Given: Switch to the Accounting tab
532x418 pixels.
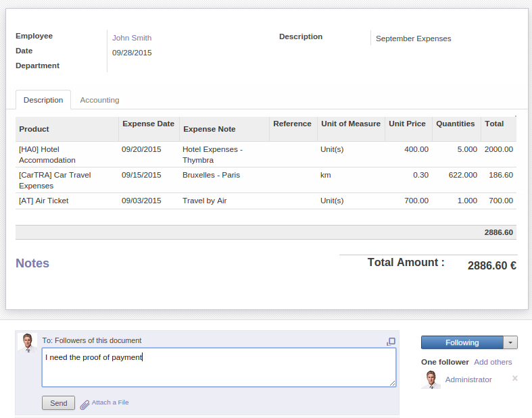Looking at the screenshot, I should [x=99, y=100].
